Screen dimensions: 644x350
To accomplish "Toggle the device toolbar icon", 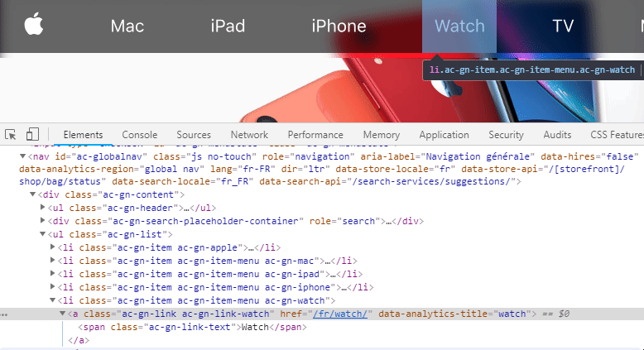I will 32,135.
